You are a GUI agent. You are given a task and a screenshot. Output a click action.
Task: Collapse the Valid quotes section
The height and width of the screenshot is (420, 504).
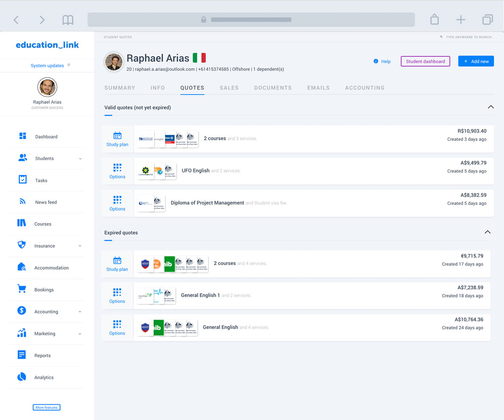(491, 107)
